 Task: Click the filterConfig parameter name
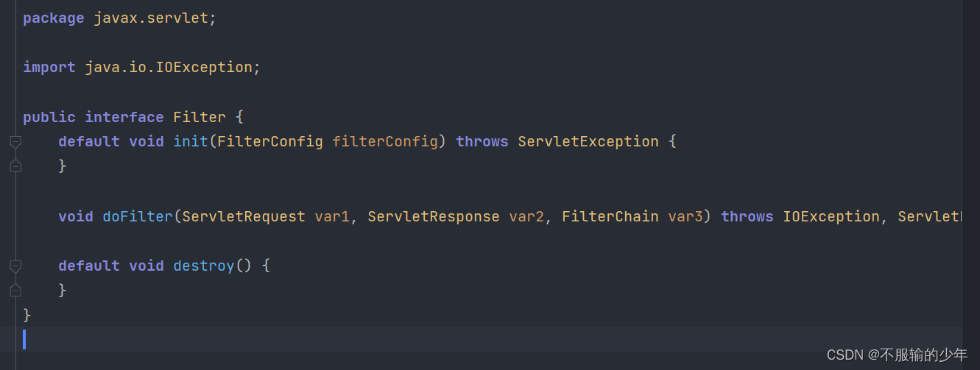point(385,141)
